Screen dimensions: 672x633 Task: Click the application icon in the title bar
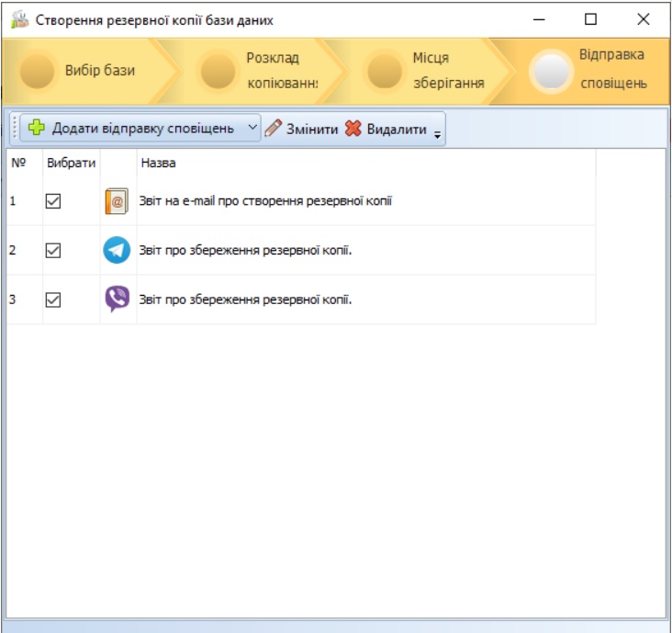(x=19, y=19)
